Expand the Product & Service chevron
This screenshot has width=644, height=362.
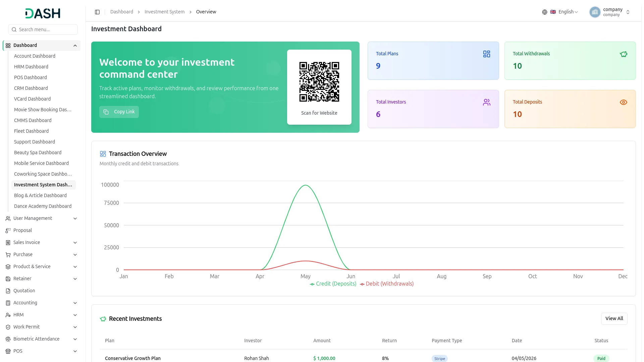point(75,267)
